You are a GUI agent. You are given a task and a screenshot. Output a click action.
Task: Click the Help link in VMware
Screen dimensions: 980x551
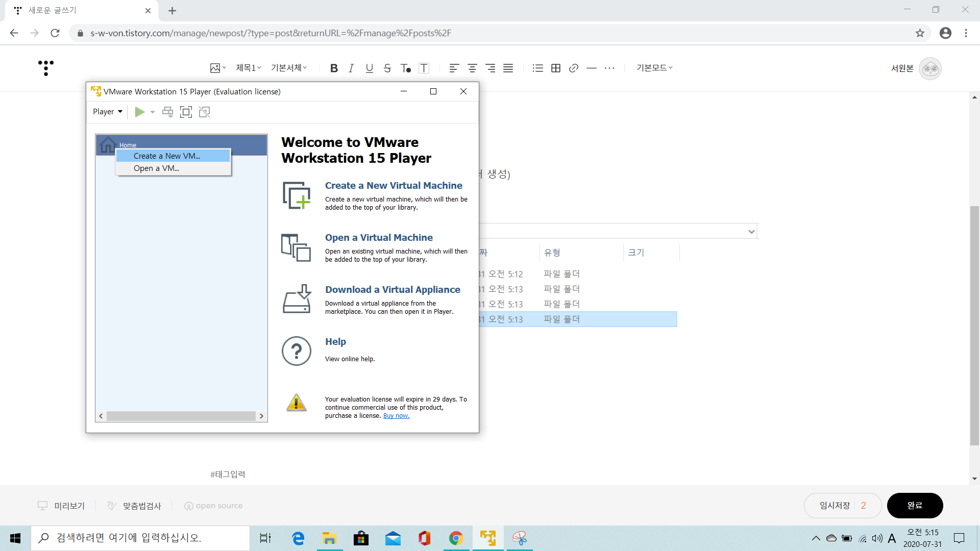(x=335, y=342)
